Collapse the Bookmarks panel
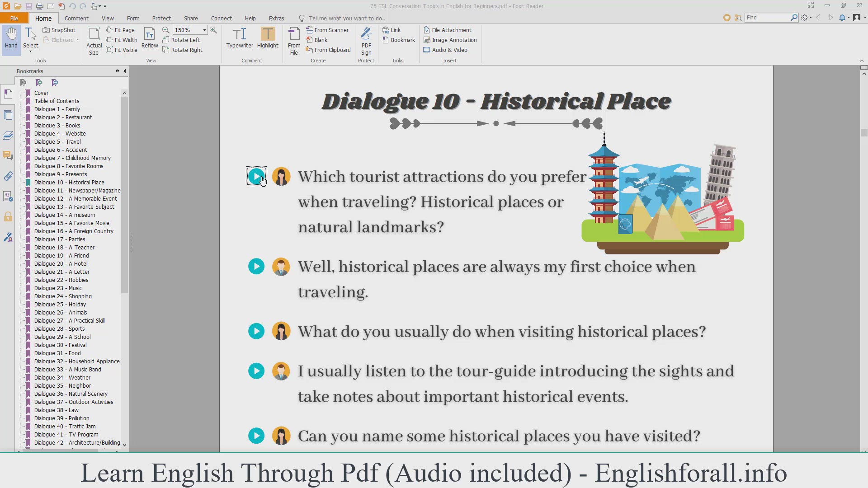The height and width of the screenshot is (488, 868). 125,71
